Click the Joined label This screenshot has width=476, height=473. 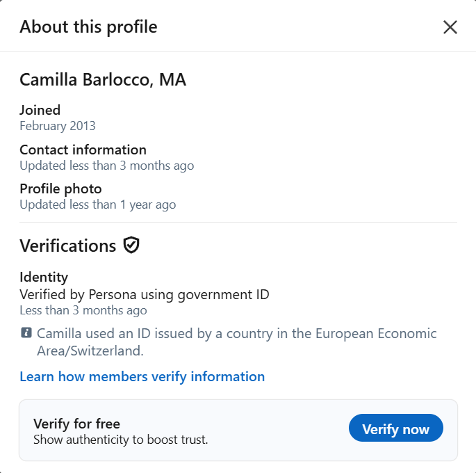click(x=40, y=110)
